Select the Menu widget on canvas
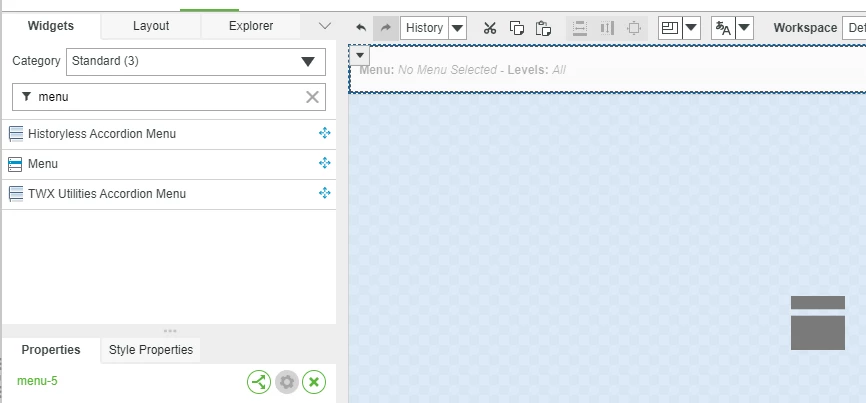This screenshot has width=866, height=403. click(x=607, y=70)
